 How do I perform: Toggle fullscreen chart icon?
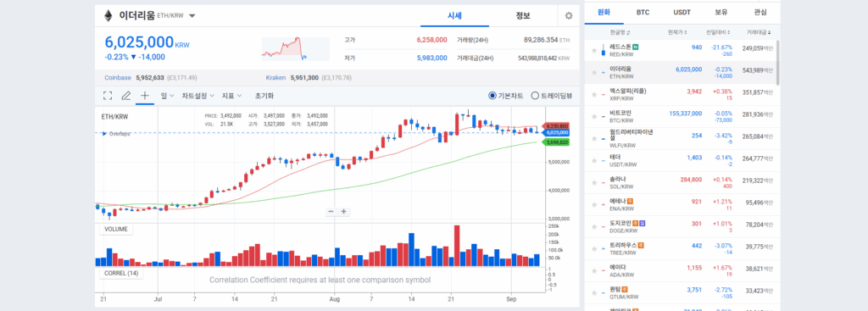108,96
